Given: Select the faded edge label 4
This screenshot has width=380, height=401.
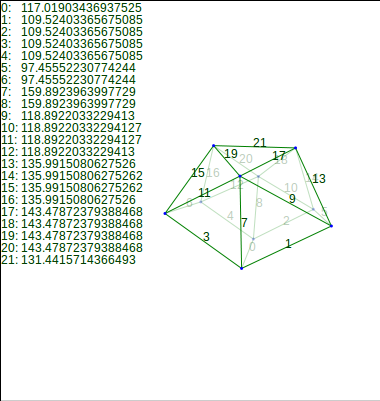Looking at the screenshot, I should point(230,216).
